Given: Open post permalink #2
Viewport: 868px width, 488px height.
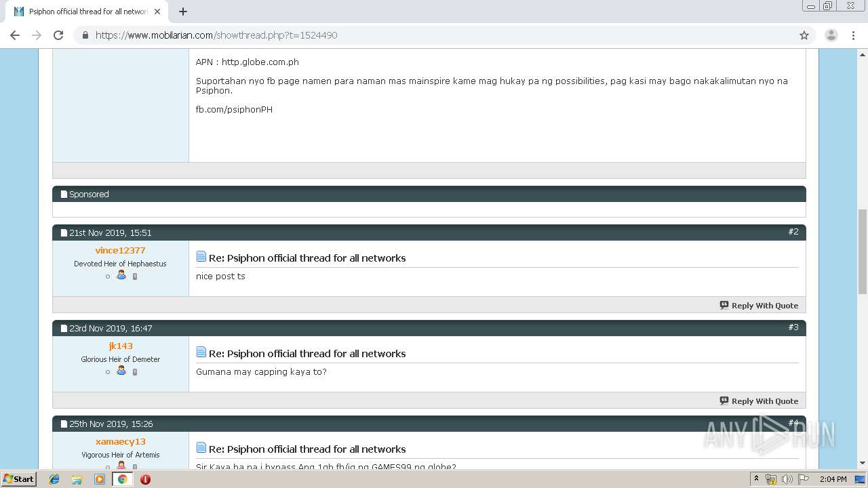Looking at the screenshot, I should tap(793, 232).
